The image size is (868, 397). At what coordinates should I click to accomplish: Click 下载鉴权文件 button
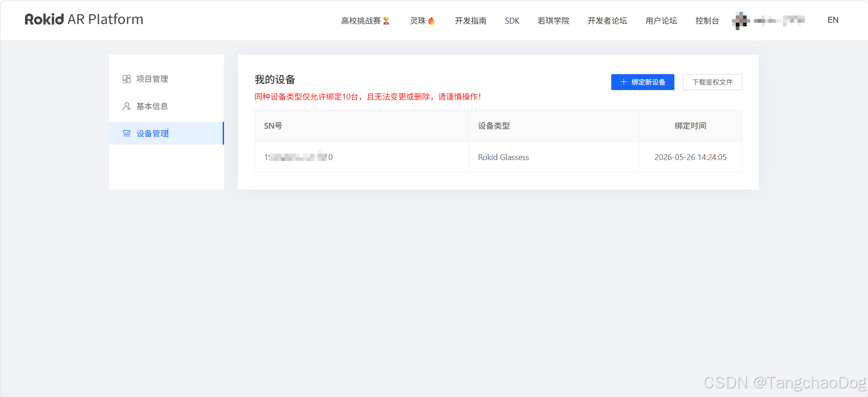pyautogui.click(x=712, y=82)
